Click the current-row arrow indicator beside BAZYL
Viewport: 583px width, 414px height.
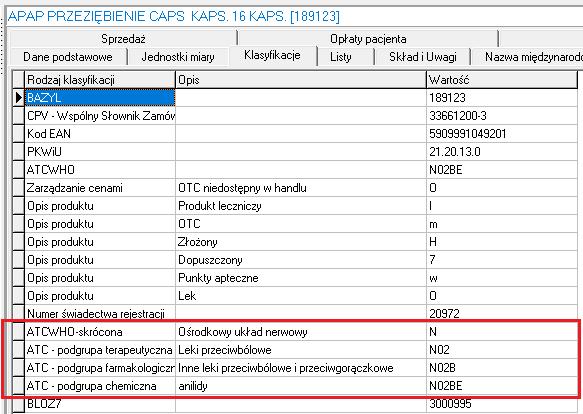click(19, 98)
